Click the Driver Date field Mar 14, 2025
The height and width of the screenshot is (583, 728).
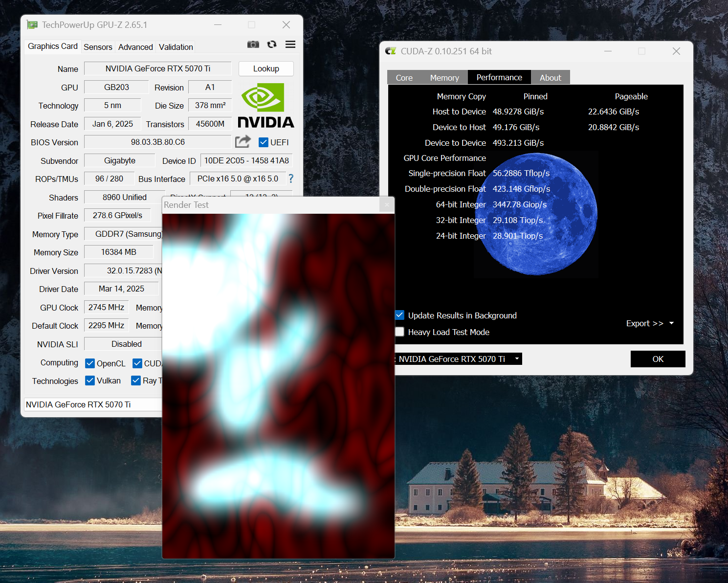pyautogui.click(x=121, y=289)
